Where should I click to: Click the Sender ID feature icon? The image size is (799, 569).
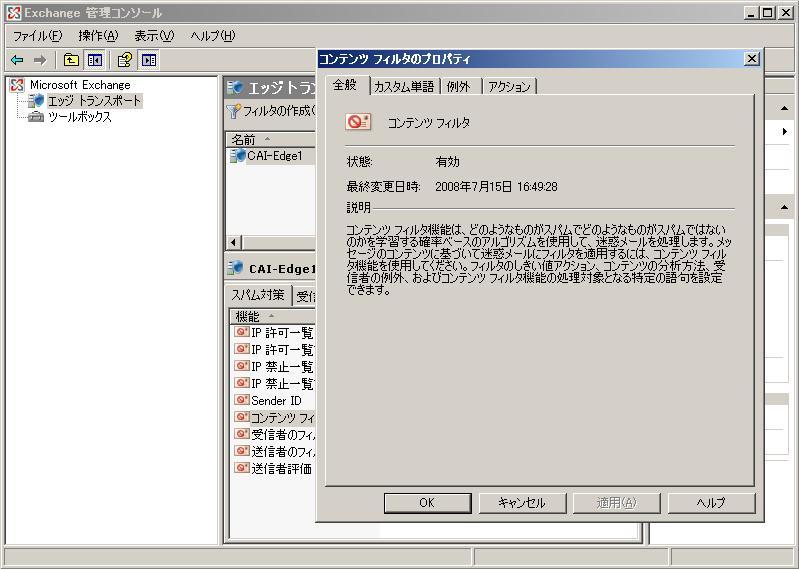pyautogui.click(x=242, y=400)
